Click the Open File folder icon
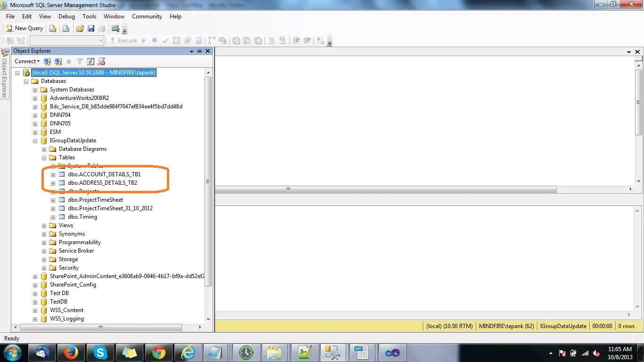 click(x=80, y=28)
